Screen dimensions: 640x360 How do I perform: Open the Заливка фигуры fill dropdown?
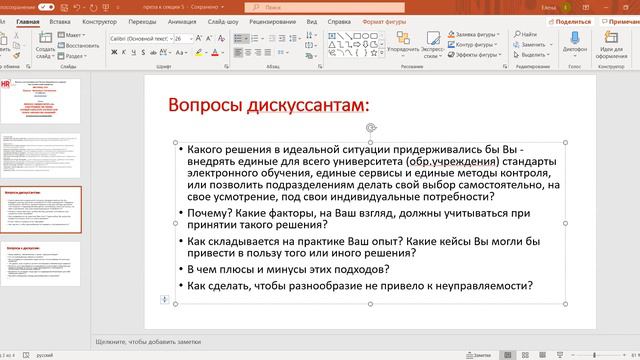[x=473, y=34]
